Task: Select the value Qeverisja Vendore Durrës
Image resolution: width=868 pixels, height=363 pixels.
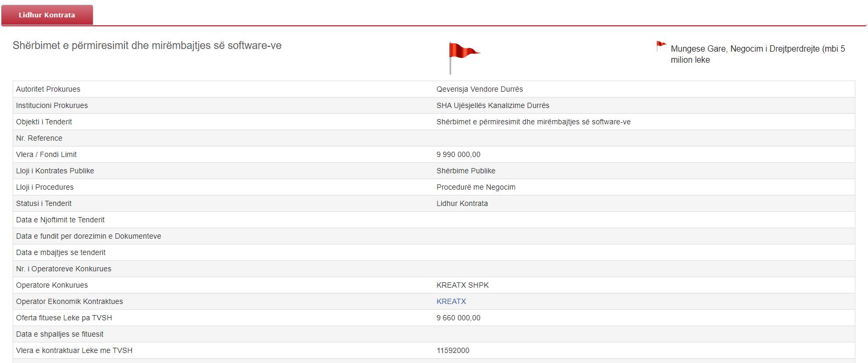Action: (x=480, y=89)
